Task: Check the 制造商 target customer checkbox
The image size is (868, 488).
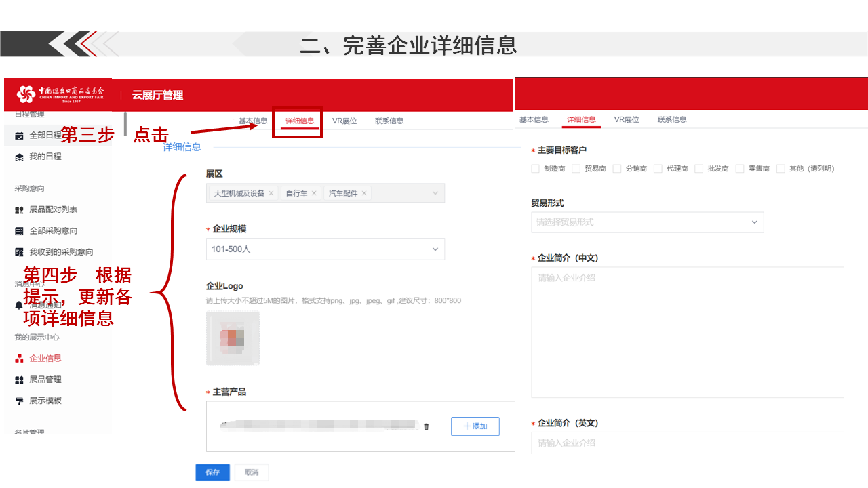Action: (x=535, y=168)
